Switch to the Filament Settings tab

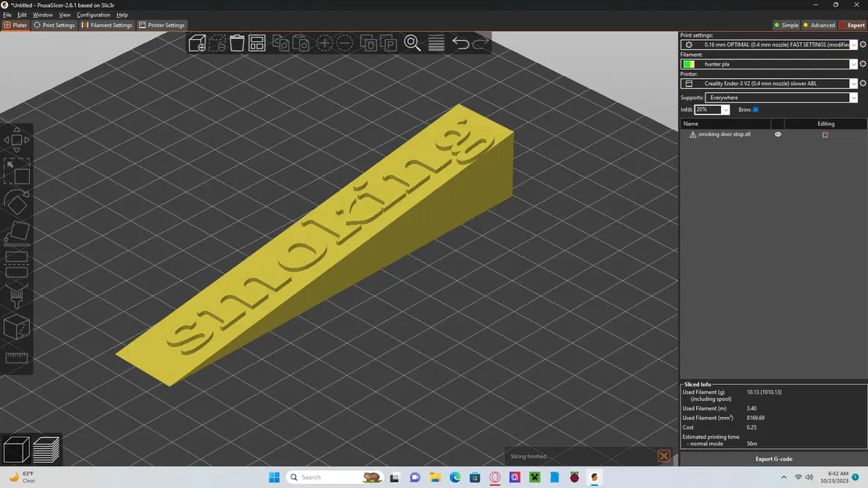pyautogui.click(x=107, y=25)
